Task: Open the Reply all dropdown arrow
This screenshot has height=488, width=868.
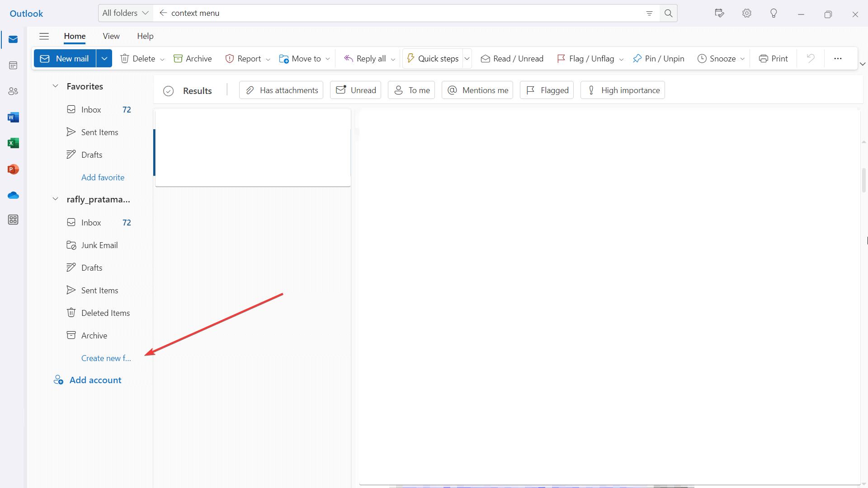Action: (x=393, y=59)
